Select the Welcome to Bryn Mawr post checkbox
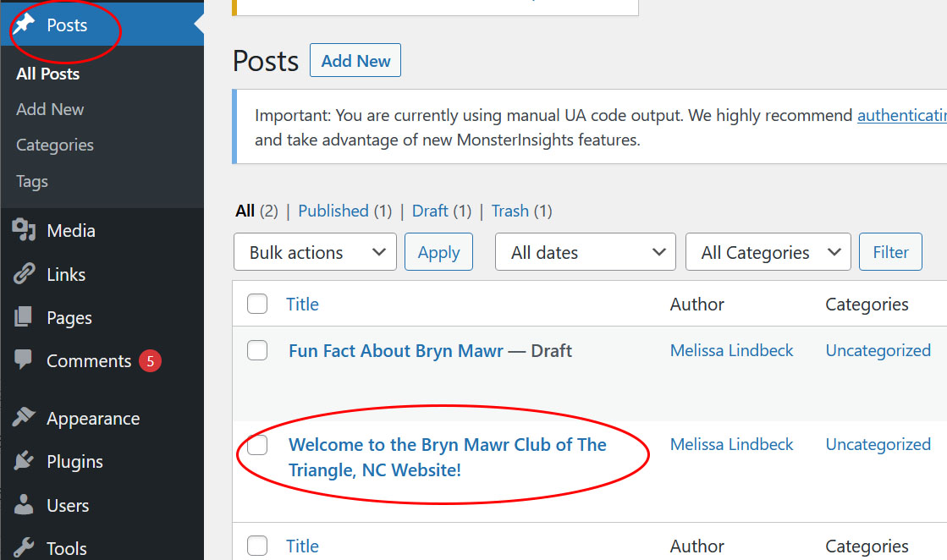Image resolution: width=947 pixels, height=560 pixels. coord(257,445)
